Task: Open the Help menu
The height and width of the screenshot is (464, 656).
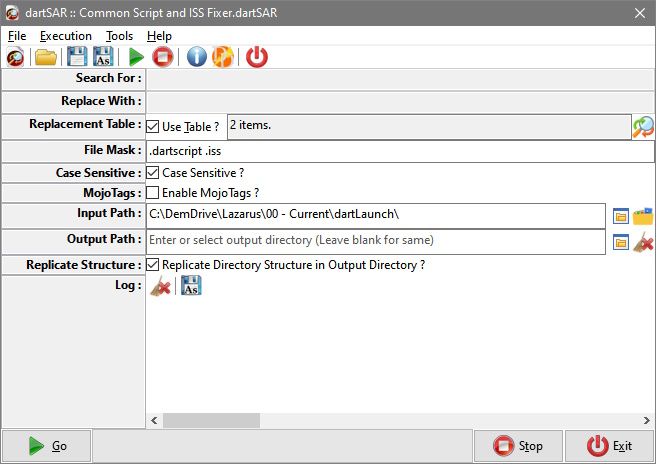Action: pos(159,36)
